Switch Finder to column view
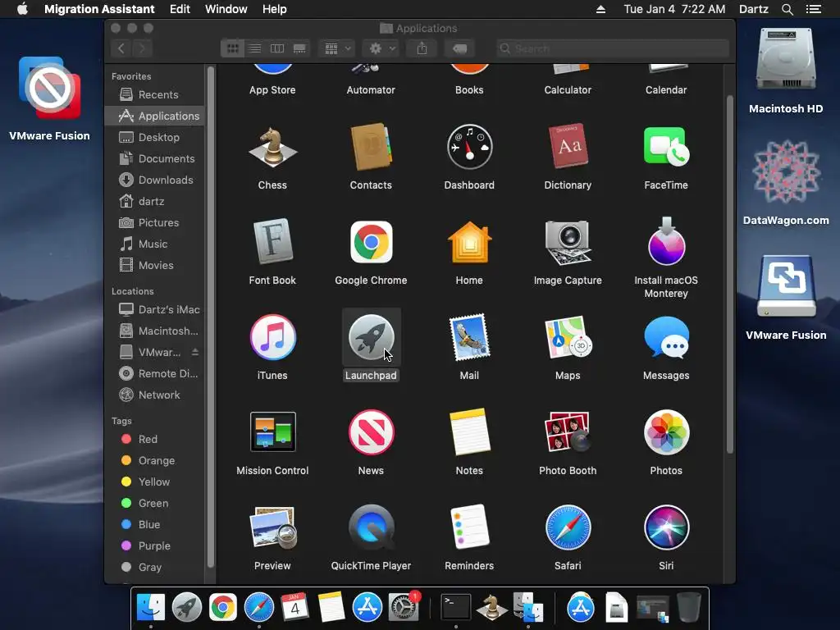Image resolution: width=840 pixels, height=630 pixels. click(277, 48)
